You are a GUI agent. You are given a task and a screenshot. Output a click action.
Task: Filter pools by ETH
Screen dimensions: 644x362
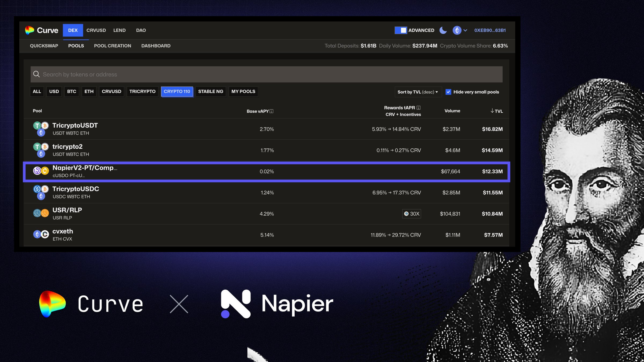[89, 91]
